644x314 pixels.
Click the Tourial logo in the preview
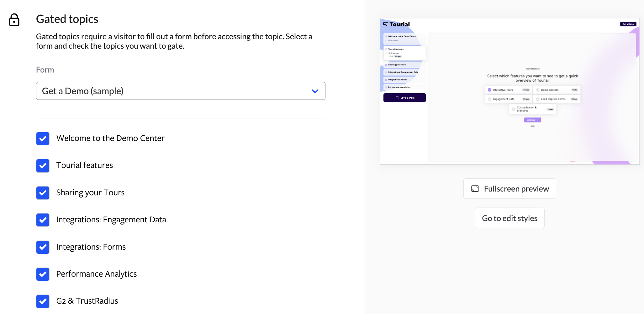396,24
